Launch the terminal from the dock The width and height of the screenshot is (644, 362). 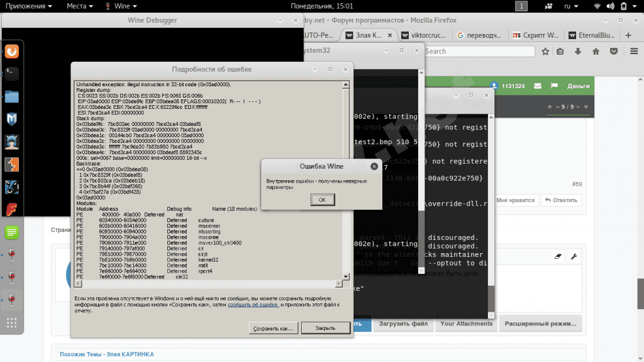point(11,74)
